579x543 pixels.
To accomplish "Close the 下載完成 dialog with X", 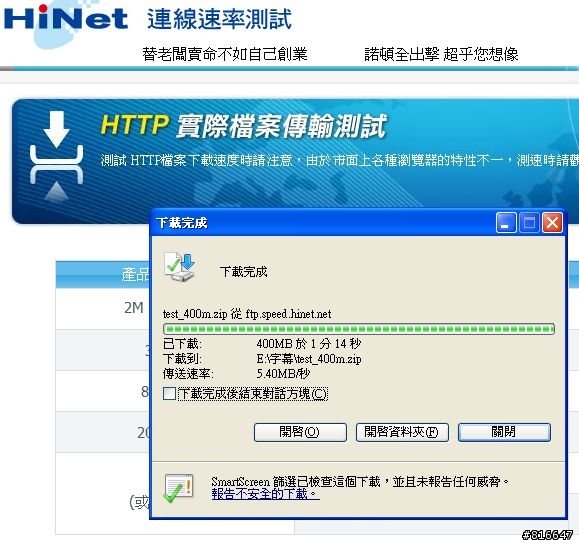I will point(552,223).
